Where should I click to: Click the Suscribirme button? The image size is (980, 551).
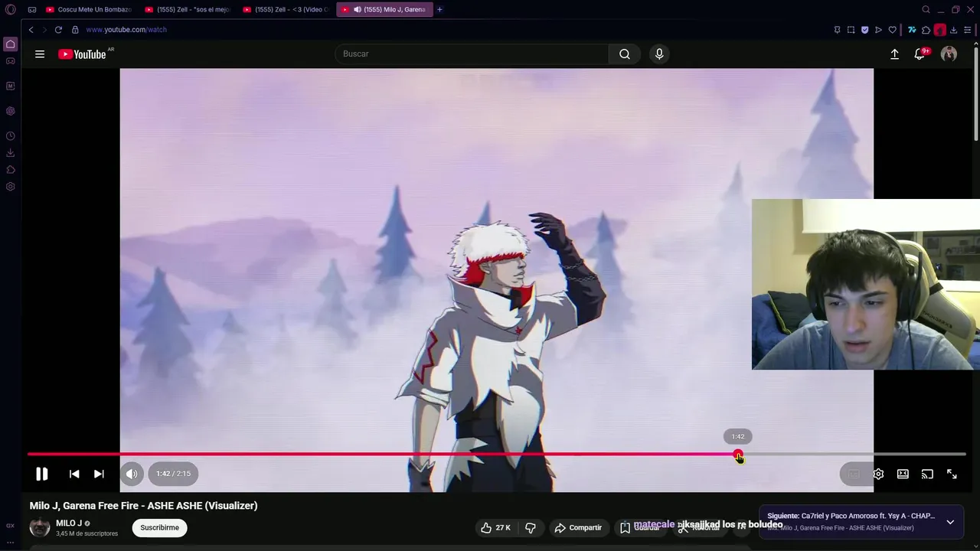159,527
